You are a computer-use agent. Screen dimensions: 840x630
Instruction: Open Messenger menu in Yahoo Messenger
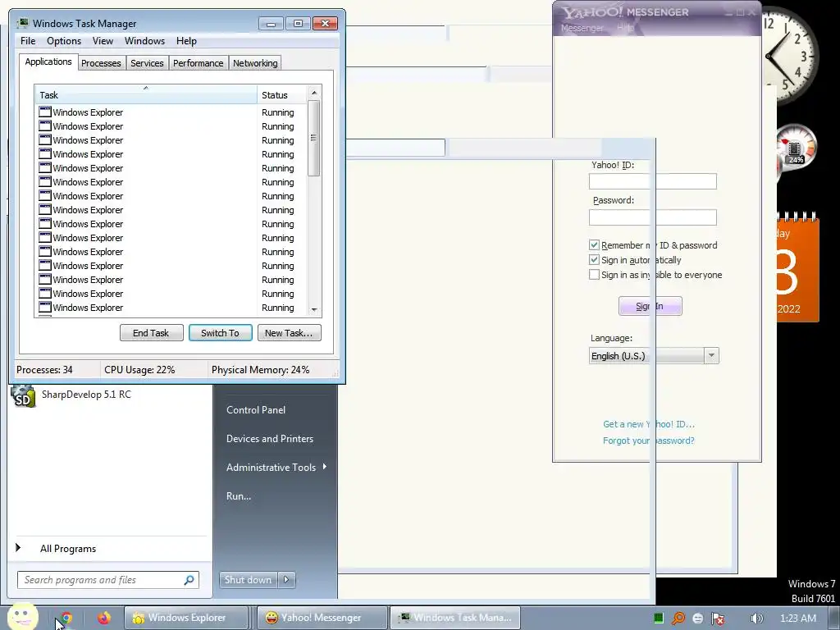click(x=582, y=28)
